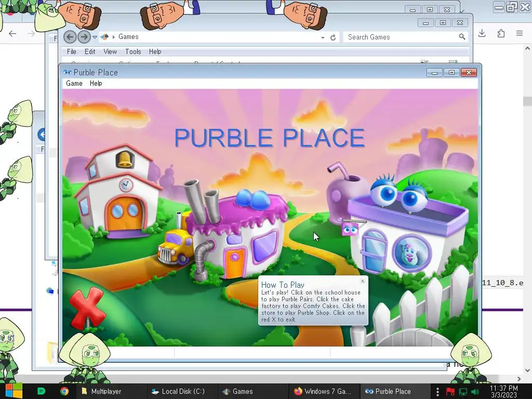Click the red flag tray icon

point(450,392)
